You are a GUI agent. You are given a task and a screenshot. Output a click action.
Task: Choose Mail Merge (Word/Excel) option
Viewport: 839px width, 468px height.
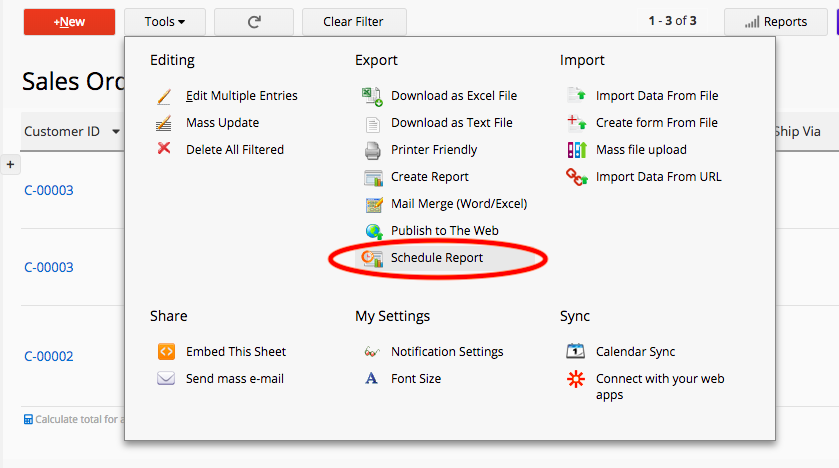(458, 204)
